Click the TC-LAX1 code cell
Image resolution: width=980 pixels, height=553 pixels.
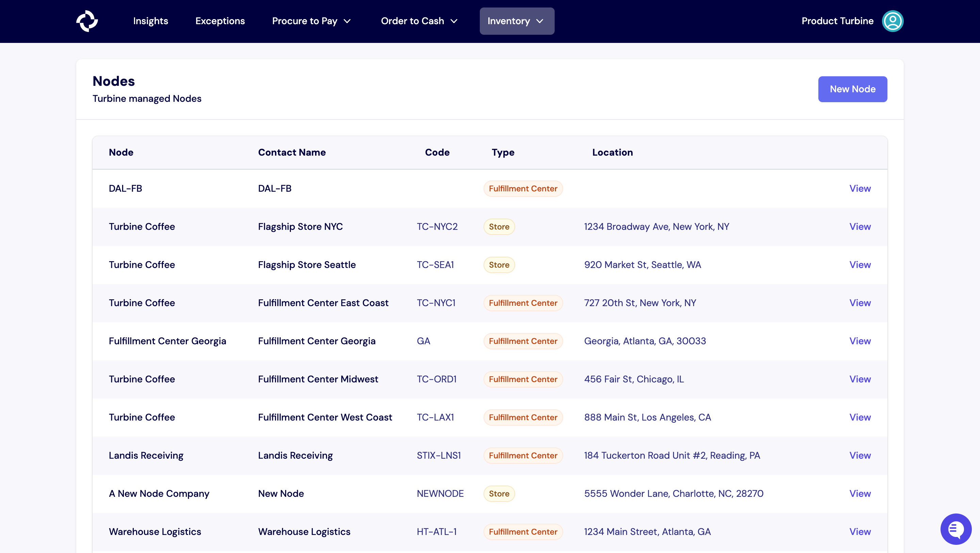[435, 417]
